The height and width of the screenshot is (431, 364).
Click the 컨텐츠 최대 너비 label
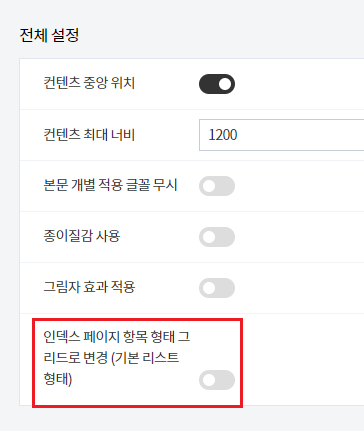click(x=89, y=134)
